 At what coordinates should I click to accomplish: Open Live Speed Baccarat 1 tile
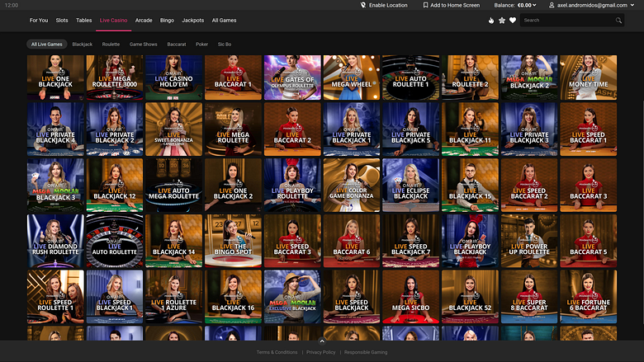pyautogui.click(x=588, y=129)
